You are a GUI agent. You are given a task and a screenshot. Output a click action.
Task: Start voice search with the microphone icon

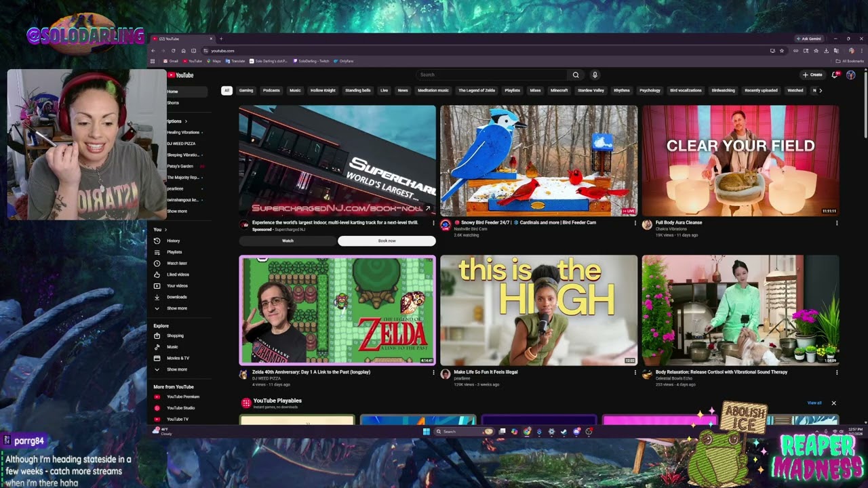(x=595, y=75)
